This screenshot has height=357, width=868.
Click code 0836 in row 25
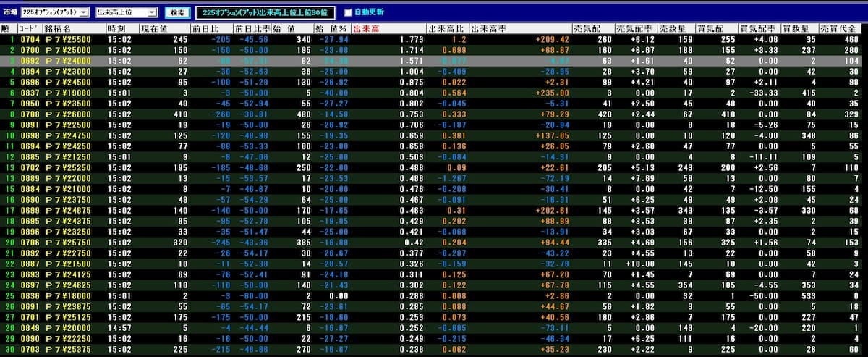pyautogui.click(x=30, y=297)
